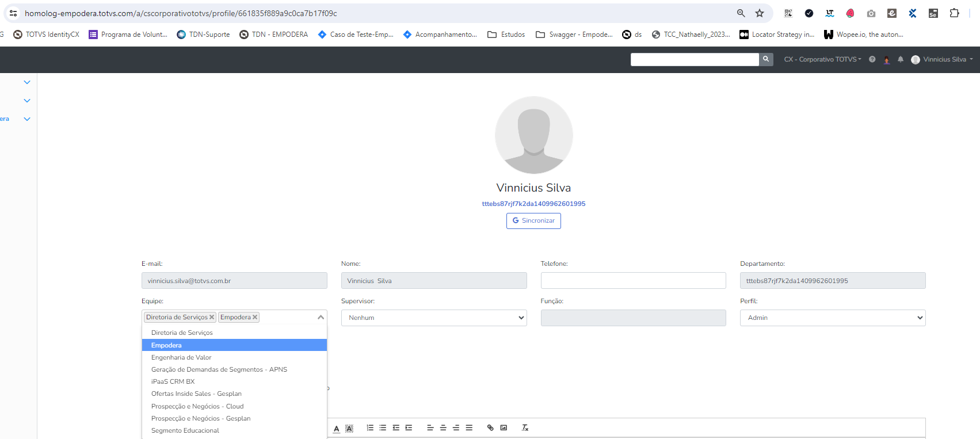Center-align text in the editor

443,427
